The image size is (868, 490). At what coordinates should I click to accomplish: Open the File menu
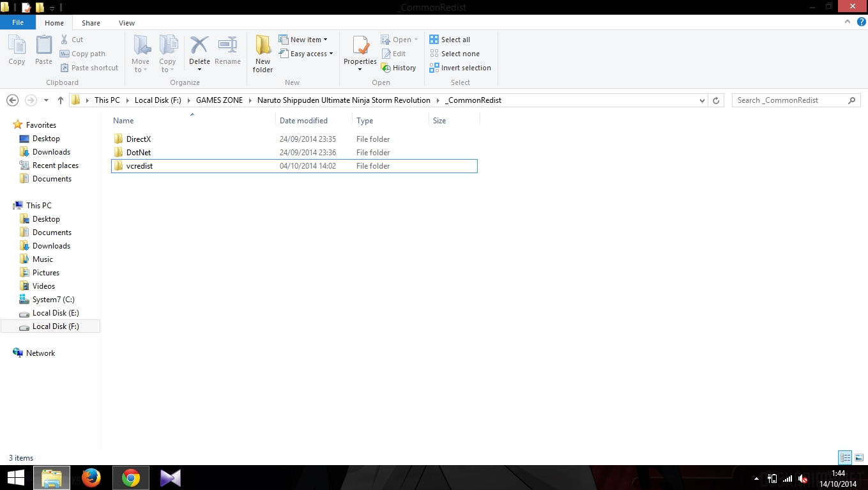pyautogui.click(x=18, y=22)
